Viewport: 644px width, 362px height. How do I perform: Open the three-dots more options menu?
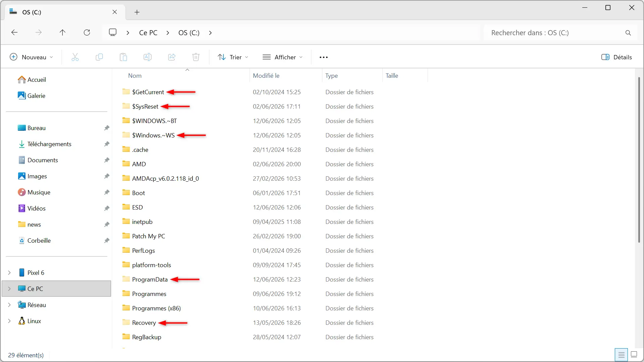pos(324,57)
